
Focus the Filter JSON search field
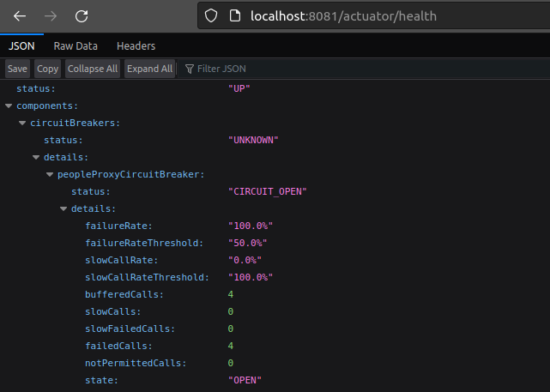(x=257, y=69)
